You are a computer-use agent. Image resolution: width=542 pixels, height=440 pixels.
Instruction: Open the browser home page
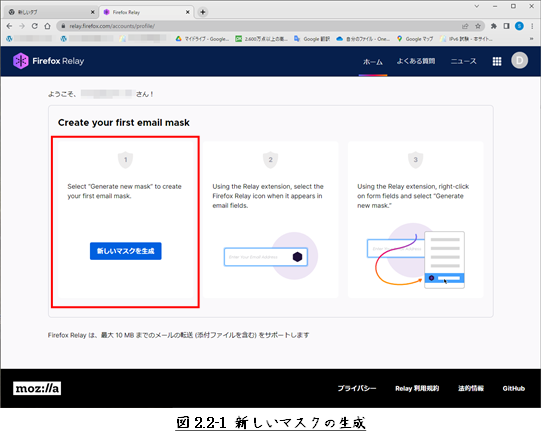point(47,26)
